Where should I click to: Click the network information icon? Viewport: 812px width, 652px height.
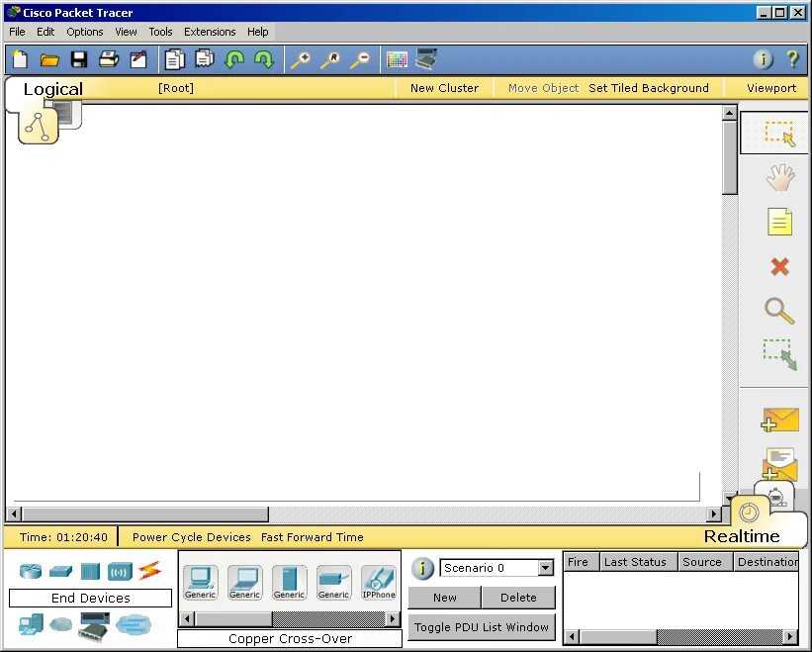coord(763,59)
